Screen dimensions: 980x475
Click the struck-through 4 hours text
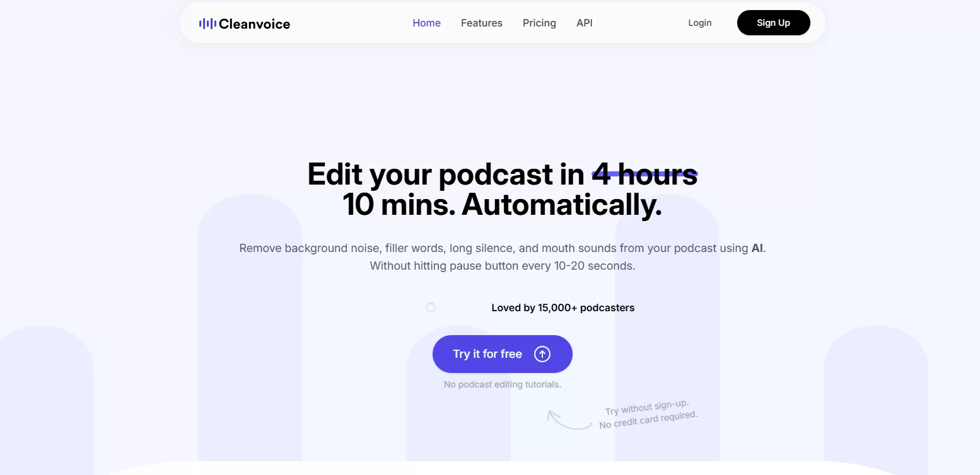pos(645,175)
